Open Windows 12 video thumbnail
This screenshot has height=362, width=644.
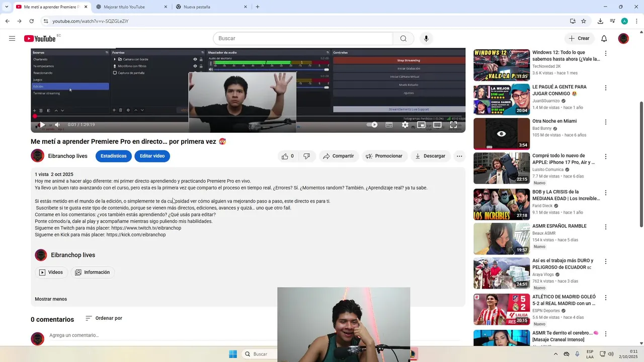pos(502,65)
